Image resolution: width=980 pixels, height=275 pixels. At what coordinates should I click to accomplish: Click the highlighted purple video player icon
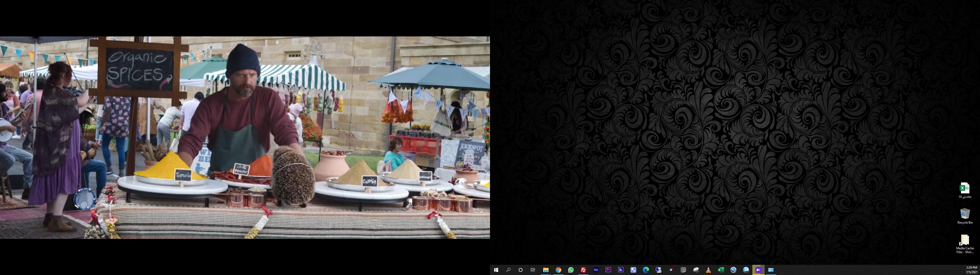758,270
